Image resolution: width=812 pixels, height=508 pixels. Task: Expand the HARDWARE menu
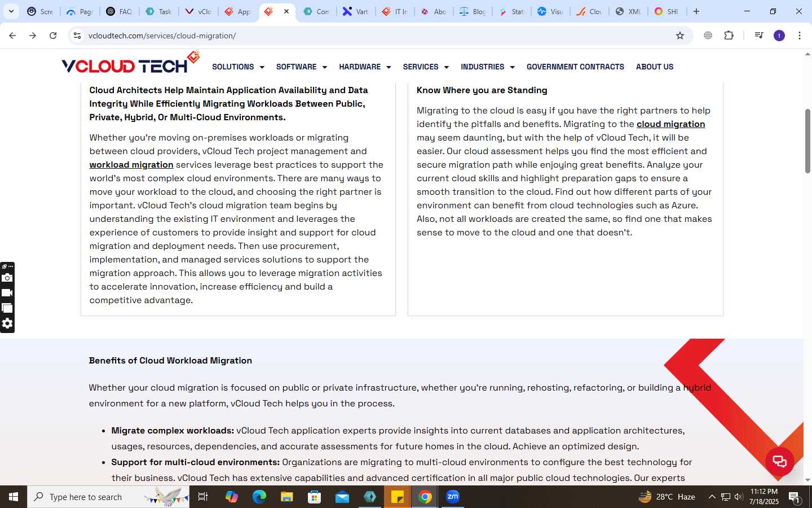(x=365, y=67)
